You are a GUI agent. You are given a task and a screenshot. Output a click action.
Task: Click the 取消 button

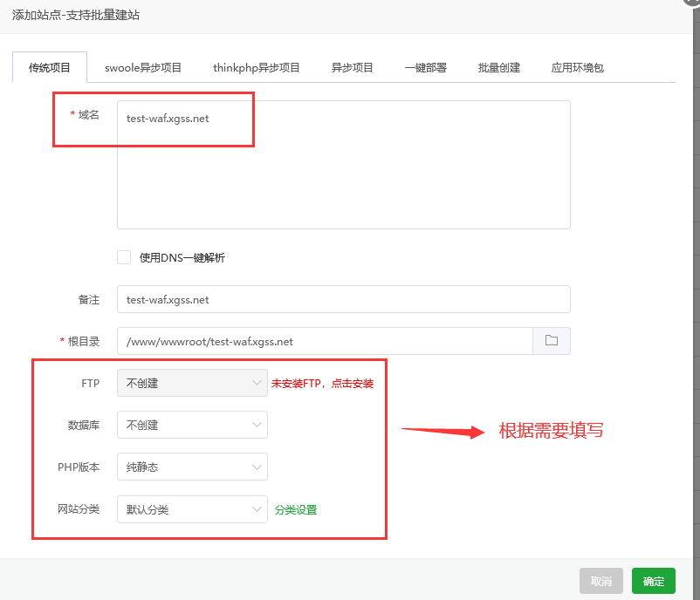601,582
